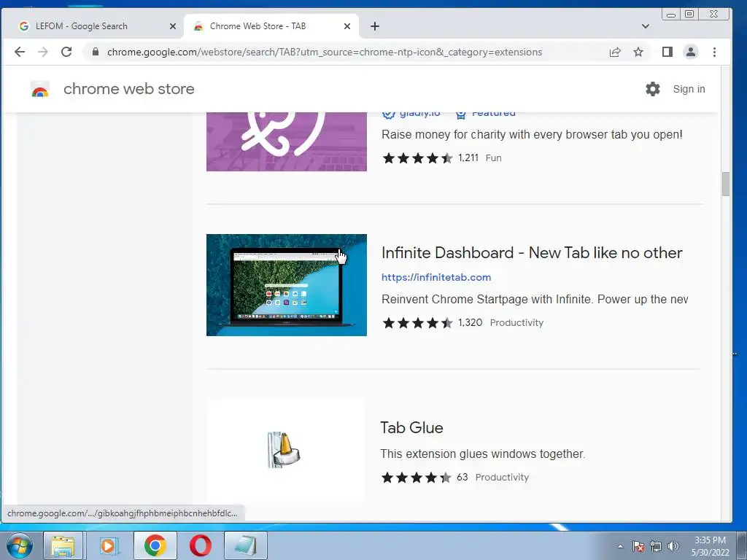Click the Featured badge label
This screenshot has width=747, height=560.
click(494, 114)
